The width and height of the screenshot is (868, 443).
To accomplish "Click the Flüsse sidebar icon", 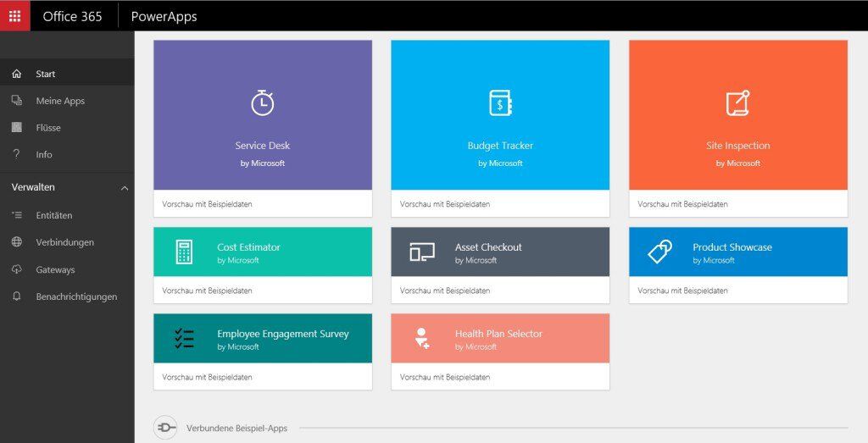I will 17,127.
